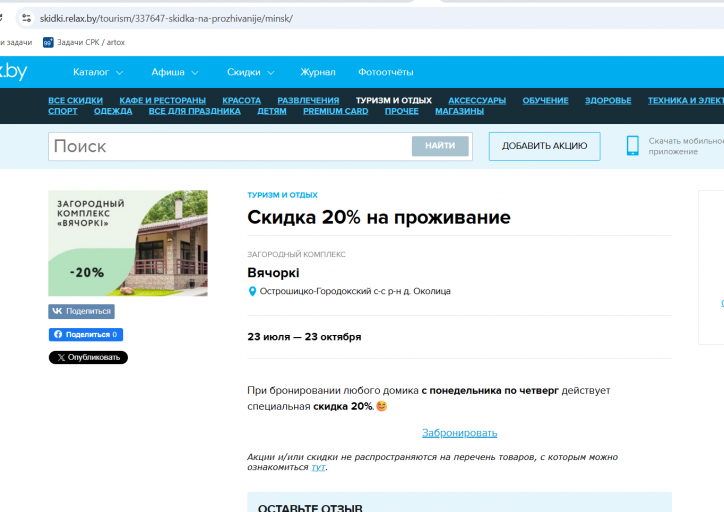The height and width of the screenshot is (512, 724).
Task: Click the Вячоркi complex name
Action: coord(273,273)
